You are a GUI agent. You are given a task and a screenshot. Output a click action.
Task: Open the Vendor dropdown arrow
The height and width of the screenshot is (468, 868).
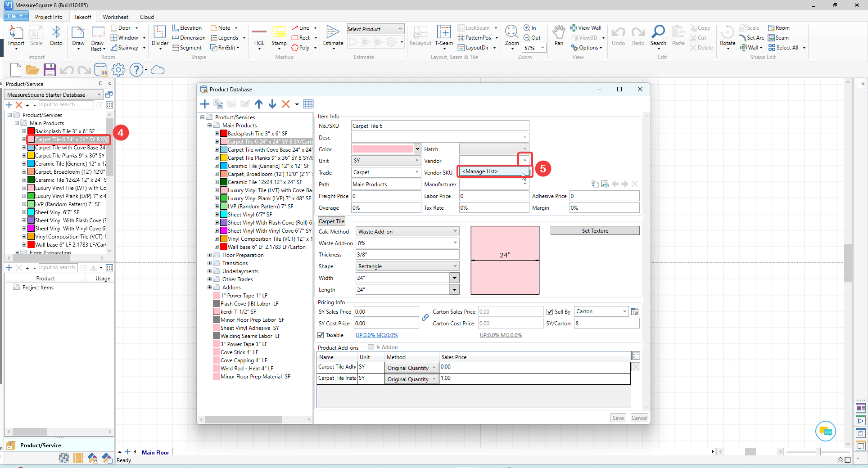pyautogui.click(x=525, y=161)
